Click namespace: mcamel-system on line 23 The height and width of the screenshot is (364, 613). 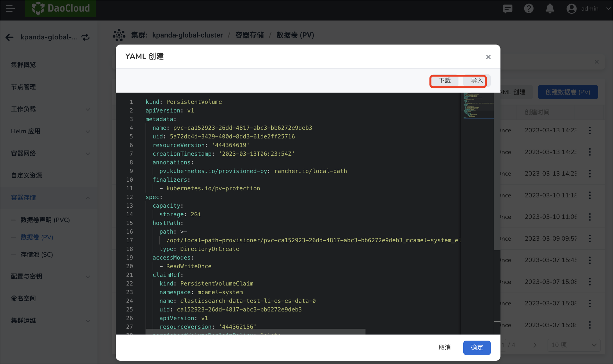click(x=201, y=292)
